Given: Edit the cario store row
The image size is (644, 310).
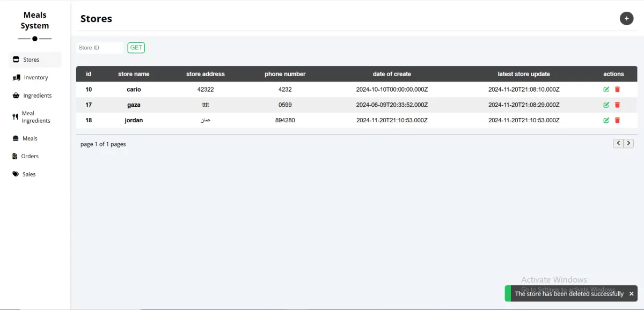Looking at the screenshot, I should pos(606,90).
